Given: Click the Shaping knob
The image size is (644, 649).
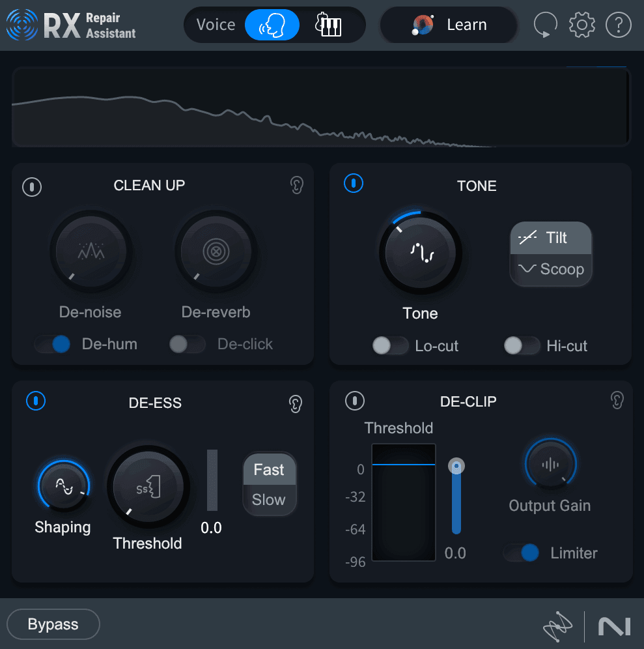Looking at the screenshot, I should (64, 486).
